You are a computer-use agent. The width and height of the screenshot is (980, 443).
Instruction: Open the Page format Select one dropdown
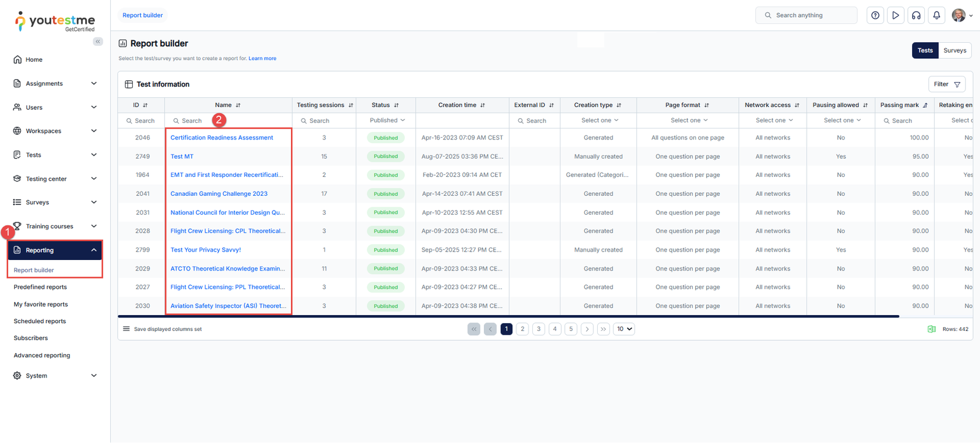[688, 121]
